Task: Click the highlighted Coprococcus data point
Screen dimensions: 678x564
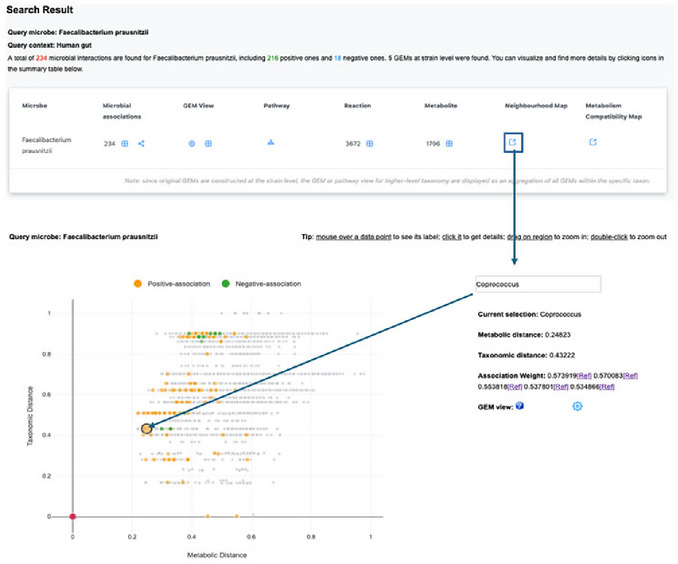Action: (x=147, y=429)
